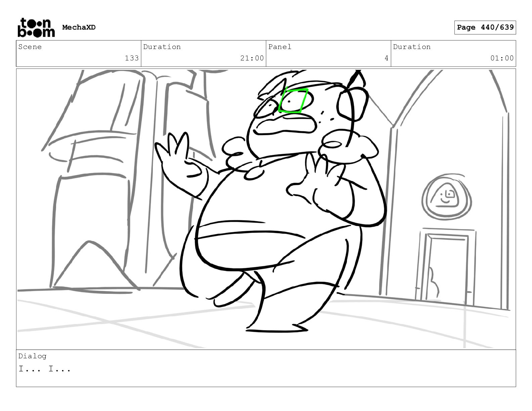Image resolution: width=532 pixels, height=411 pixels.
Task: Click the MechaXD project title
Action: 79,28
